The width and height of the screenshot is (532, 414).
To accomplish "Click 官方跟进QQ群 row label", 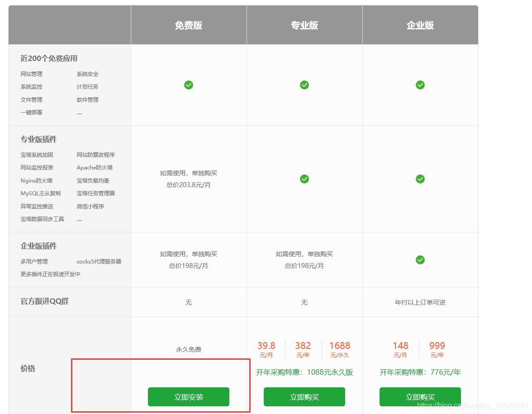I will 44,301.
